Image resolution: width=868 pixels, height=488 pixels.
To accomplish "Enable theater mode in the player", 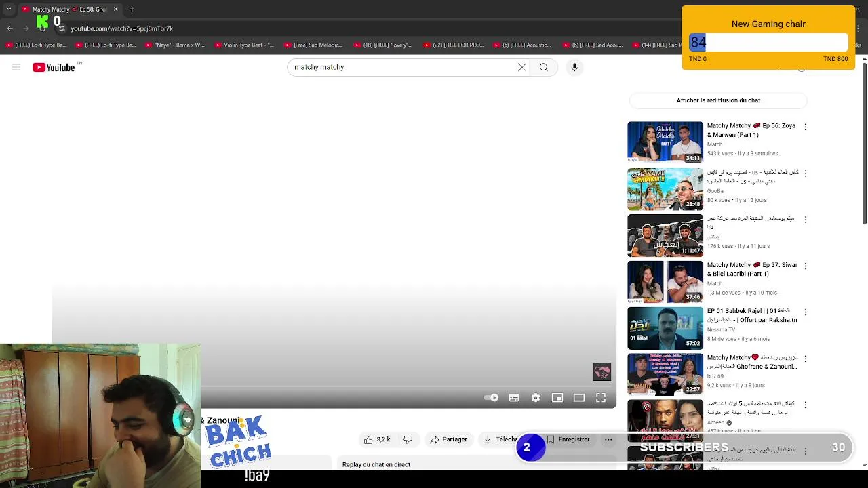I will point(579,398).
